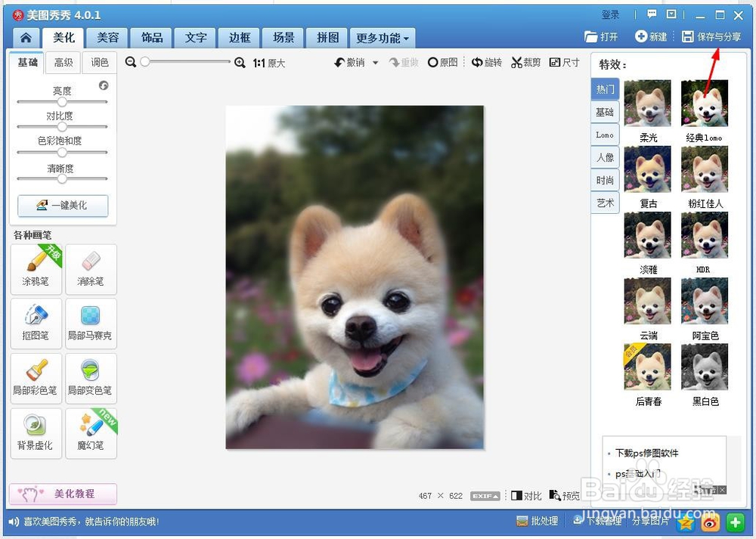Click the 旋转 rotate tool

click(x=486, y=62)
